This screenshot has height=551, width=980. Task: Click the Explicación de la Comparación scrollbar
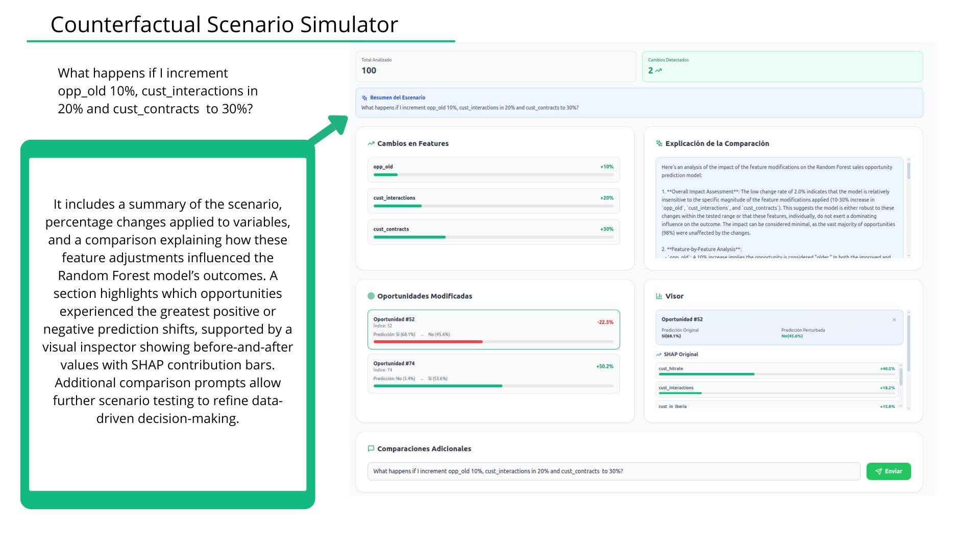coord(909,171)
